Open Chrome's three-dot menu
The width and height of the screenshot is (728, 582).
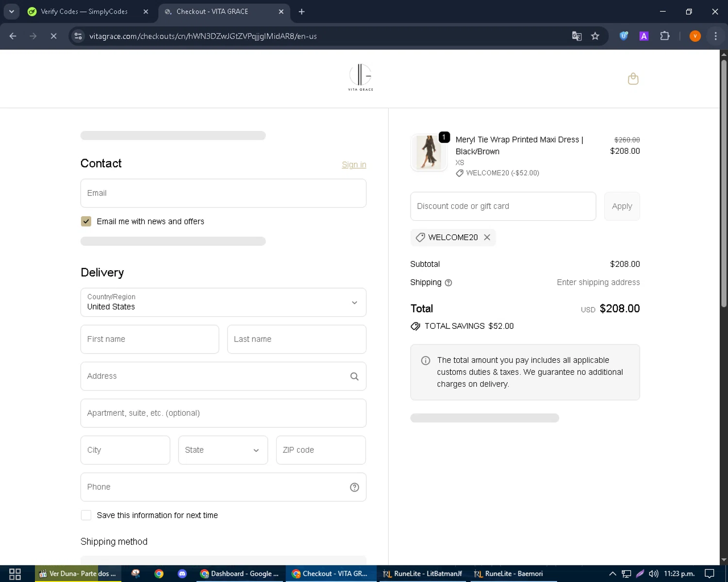point(715,36)
